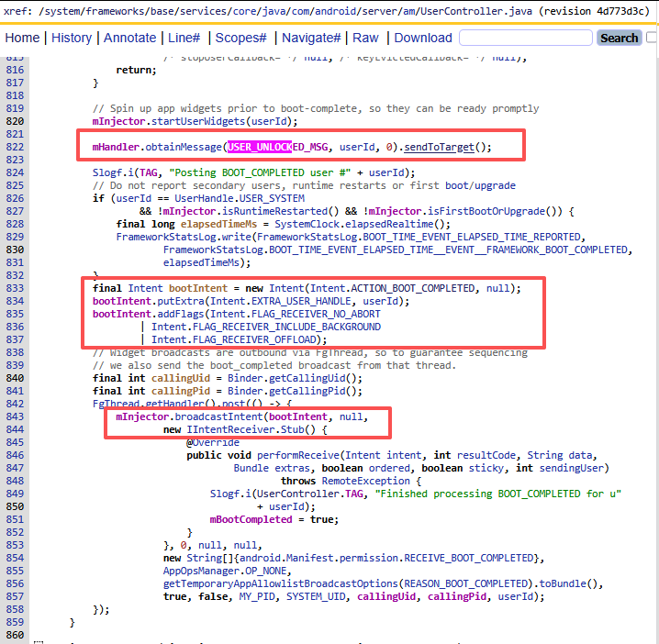This screenshot has height=644, width=659.
Task: Click the "Finished processing BOOT_COMPLETED for u" string
Action: (498, 494)
